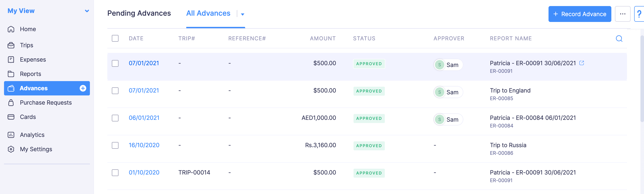This screenshot has width=644, height=194.
Task: Click the Cards icon in sidebar
Action: click(11, 117)
